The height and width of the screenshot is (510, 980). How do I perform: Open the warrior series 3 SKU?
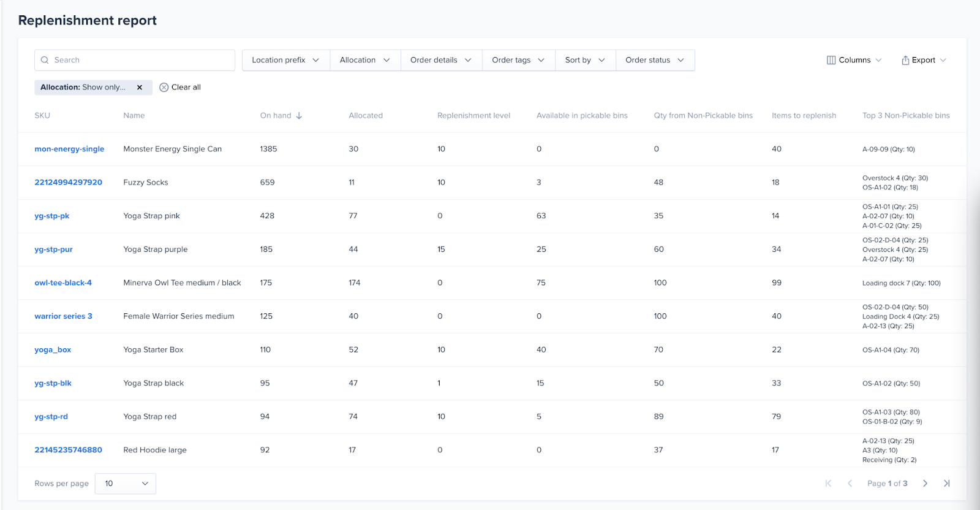pos(63,316)
